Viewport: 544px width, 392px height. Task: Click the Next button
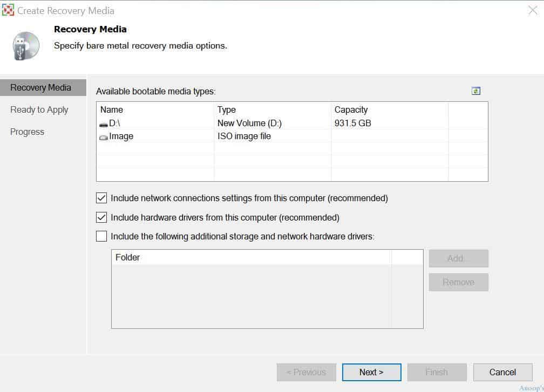point(371,372)
